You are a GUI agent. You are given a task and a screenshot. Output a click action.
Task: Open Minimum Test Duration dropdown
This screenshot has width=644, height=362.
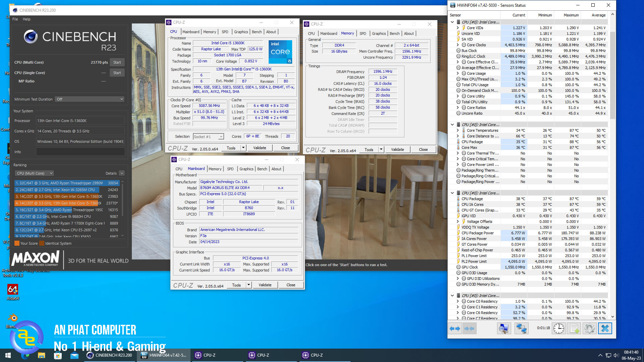(x=90, y=99)
